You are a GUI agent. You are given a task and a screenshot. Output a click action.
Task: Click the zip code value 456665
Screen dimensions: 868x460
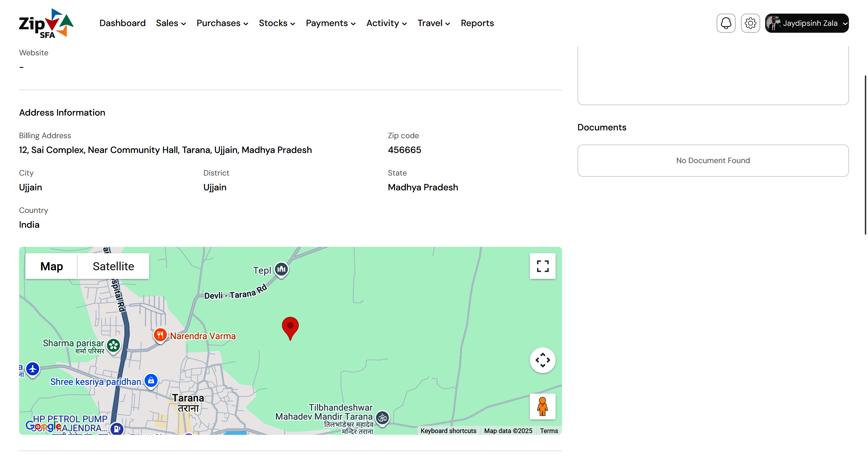(404, 150)
